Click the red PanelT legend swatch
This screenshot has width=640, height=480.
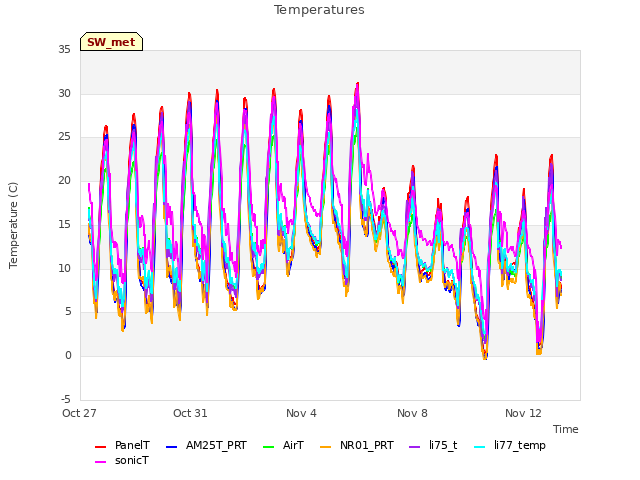[x=100, y=447]
